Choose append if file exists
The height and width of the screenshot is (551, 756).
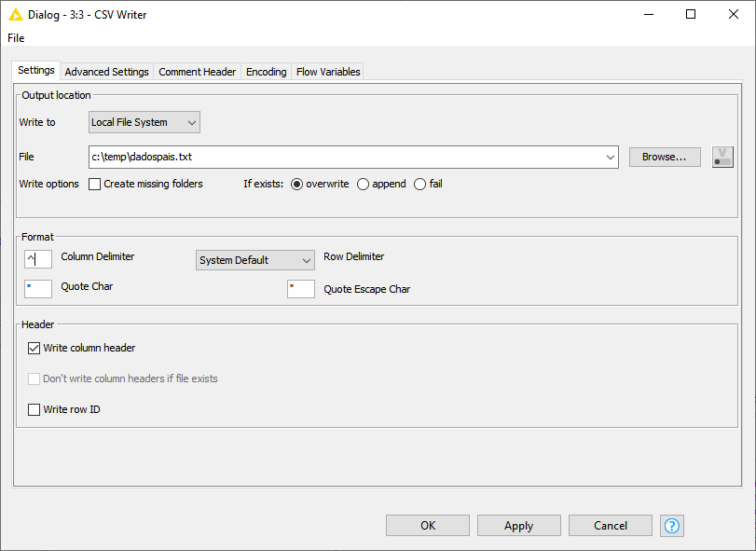tap(364, 185)
